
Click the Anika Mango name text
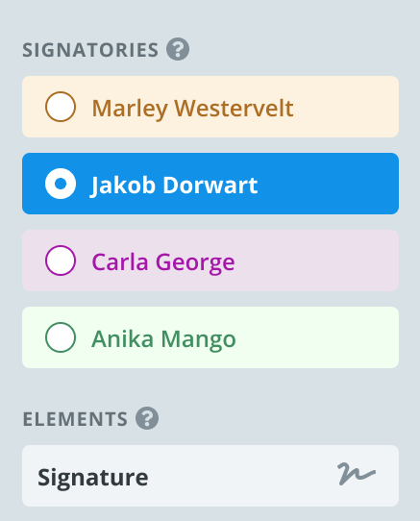click(163, 339)
